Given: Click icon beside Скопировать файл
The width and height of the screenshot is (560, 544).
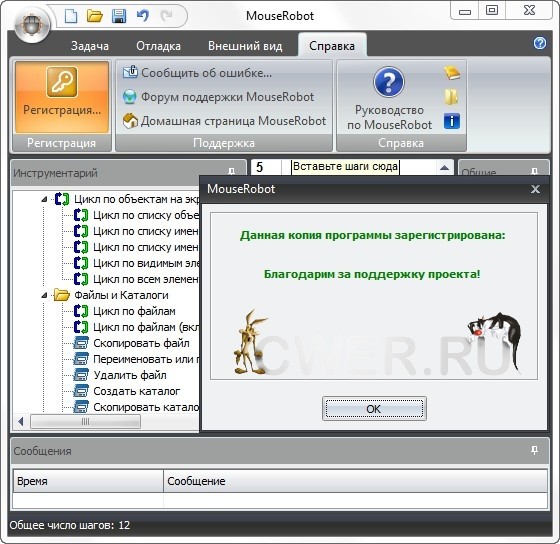Looking at the screenshot, I should tap(81, 343).
